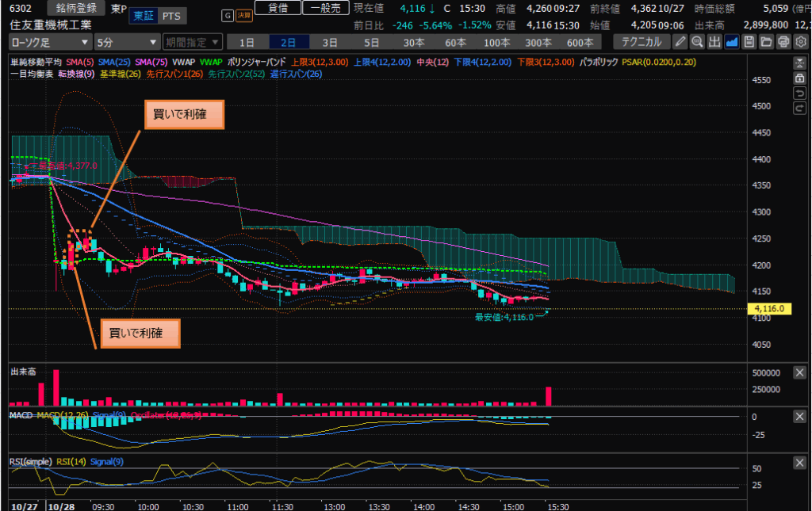
Task: Click the 出 volume display icon
Action: tap(714, 42)
